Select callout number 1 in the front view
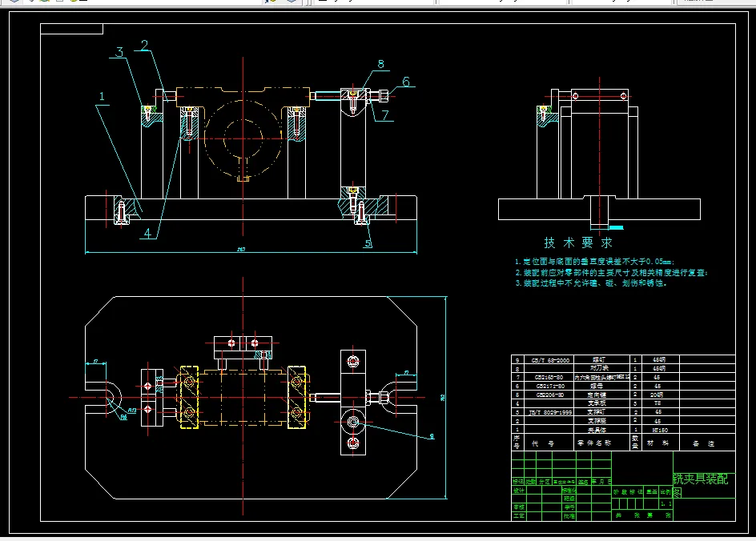 tap(102, 96)
